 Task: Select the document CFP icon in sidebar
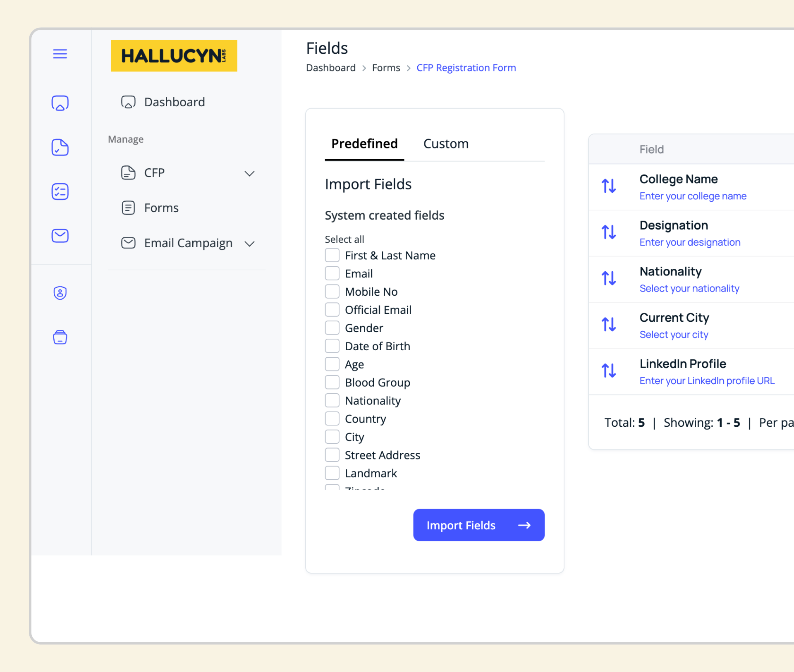pos(60,147)
